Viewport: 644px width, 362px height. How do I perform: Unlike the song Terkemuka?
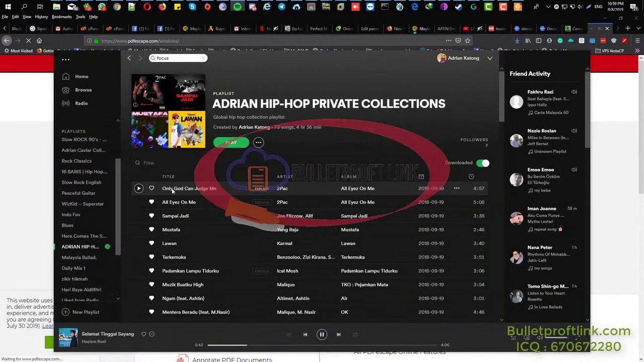tap(151, 257)
